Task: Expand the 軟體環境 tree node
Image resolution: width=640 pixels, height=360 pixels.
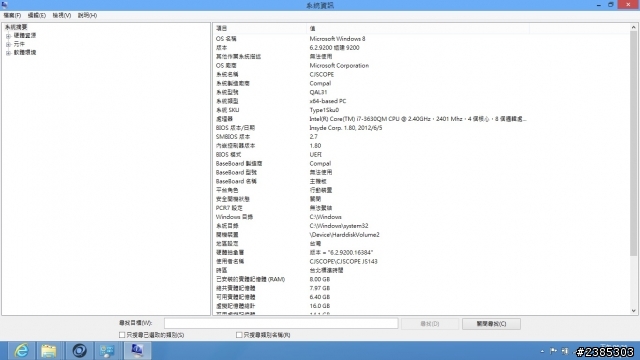Action: [x=8, y=53]
